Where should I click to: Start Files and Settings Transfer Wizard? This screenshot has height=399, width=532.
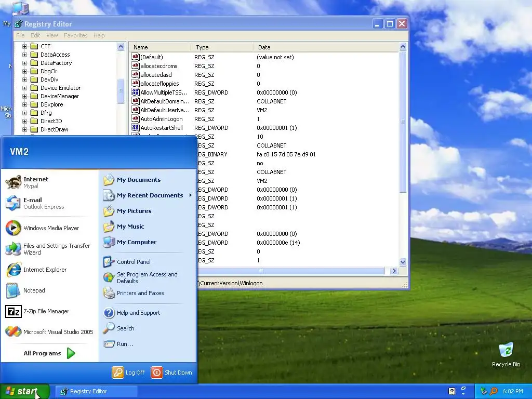tap(48, 249)
